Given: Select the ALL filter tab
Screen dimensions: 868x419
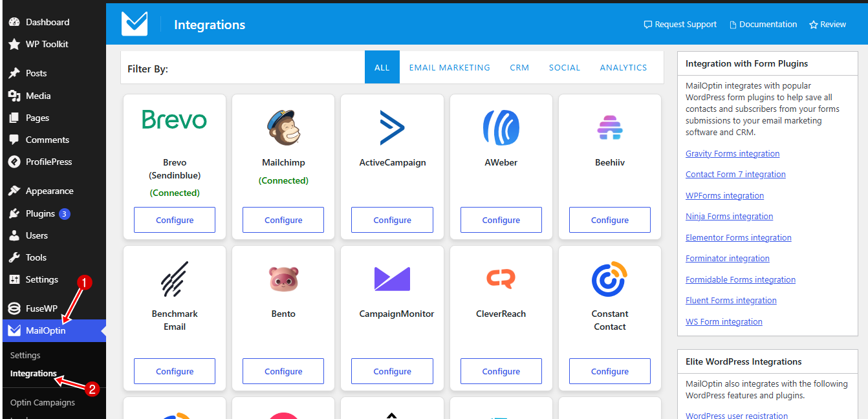Looking at the screenshot, I should (x=382, y=67).
